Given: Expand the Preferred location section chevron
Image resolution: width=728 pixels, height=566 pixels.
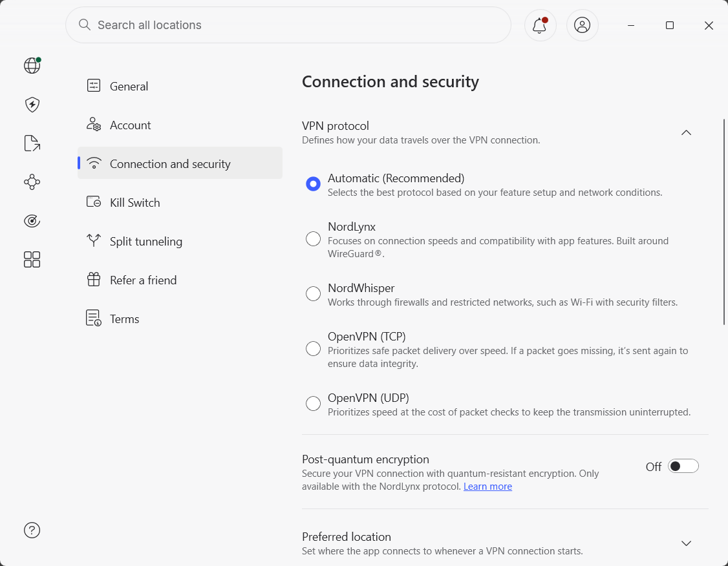Looking at the screenshot, I should pyautogui.click(x=686, y=543).
